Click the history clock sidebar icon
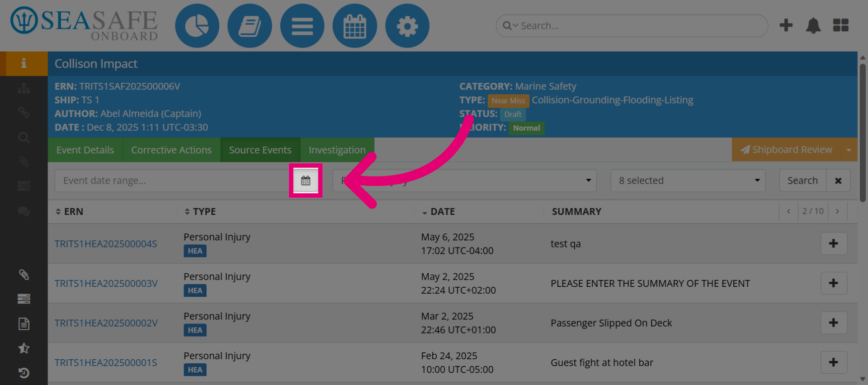Viewport: 868px width, 385px height. tap(24, 373)
